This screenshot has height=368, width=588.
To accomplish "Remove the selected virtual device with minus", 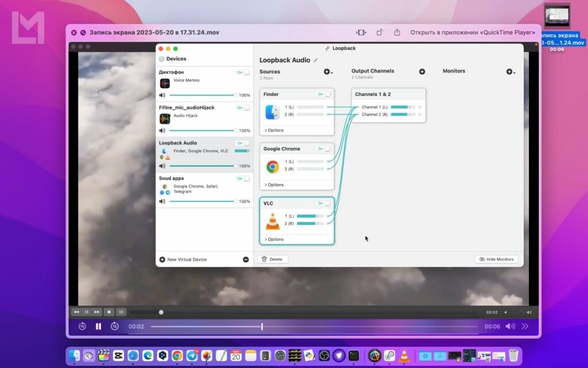I will [x=246, y=259].
